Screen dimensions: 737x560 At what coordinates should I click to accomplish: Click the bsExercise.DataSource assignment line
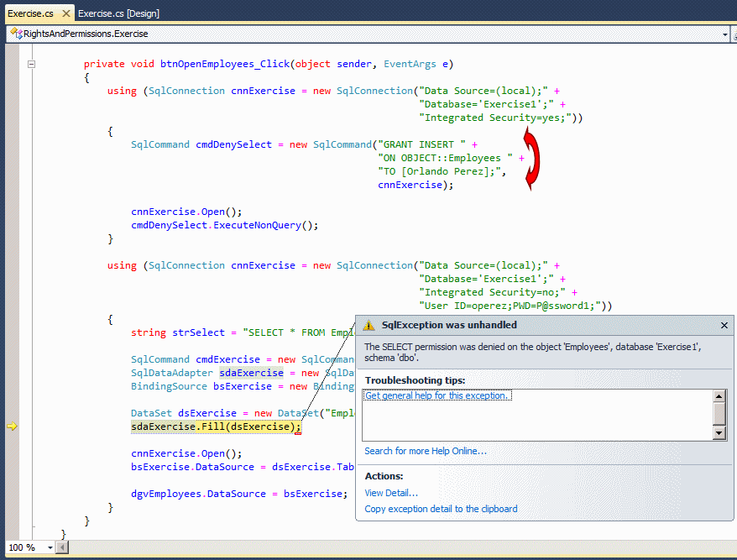click(243, 467)
